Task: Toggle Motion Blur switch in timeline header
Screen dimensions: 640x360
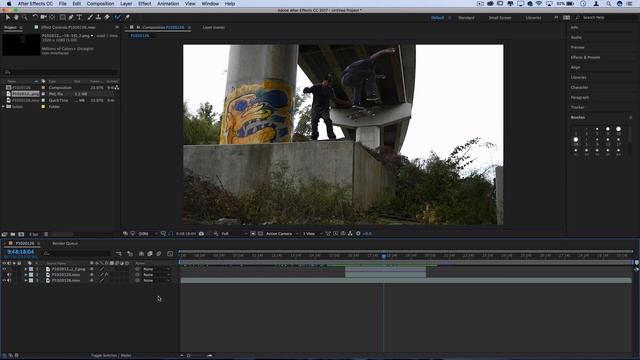Action: (x=159, y=254)
